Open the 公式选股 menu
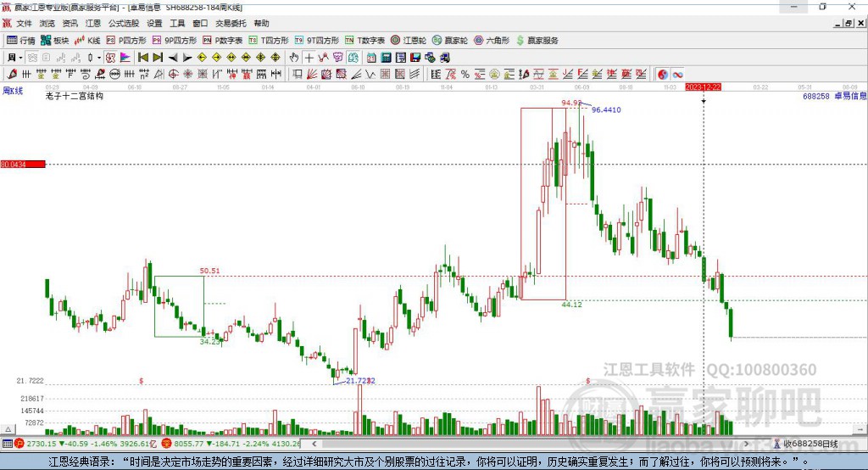This screenshot has height=470, width=868. pos(124,23)
